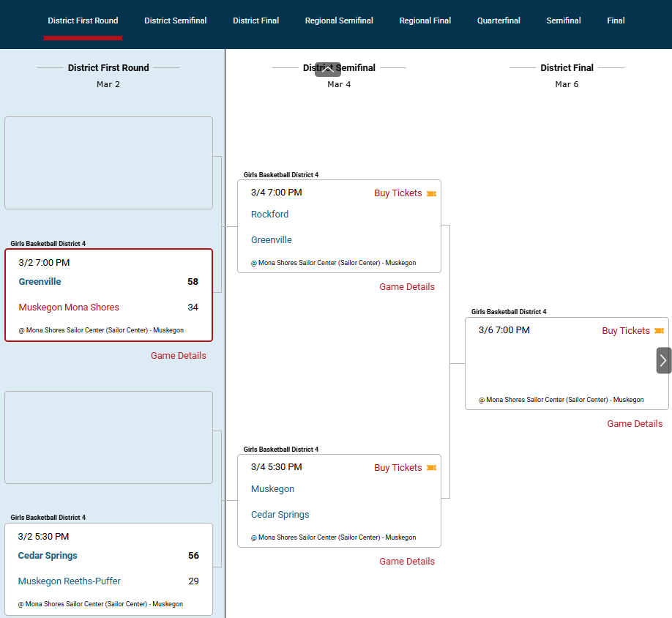
Task: Switch to the District Semifinal tab
Action: pos(175,21)
